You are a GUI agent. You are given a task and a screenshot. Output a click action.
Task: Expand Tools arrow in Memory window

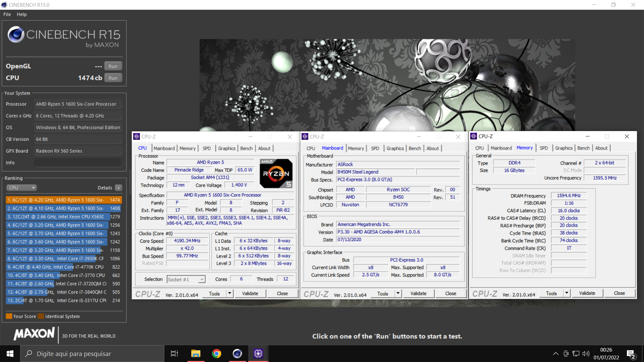point(567,293)
